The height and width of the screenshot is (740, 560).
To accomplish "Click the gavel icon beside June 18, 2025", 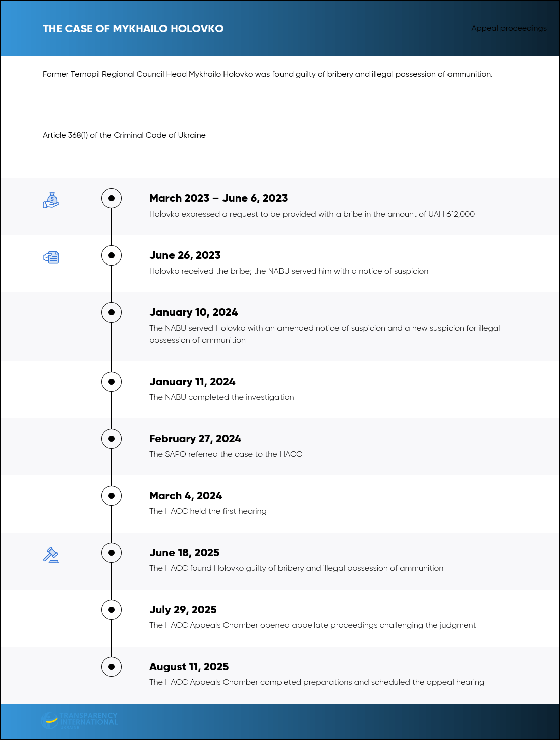I will tap(51, 555).
